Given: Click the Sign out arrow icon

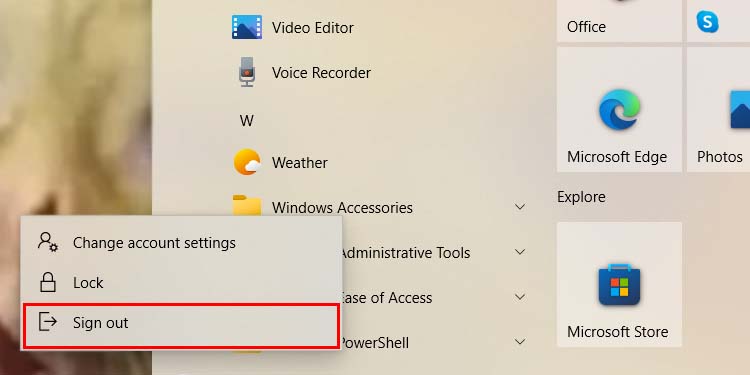Looking at the screenshot, I should (x=48, y=321).
